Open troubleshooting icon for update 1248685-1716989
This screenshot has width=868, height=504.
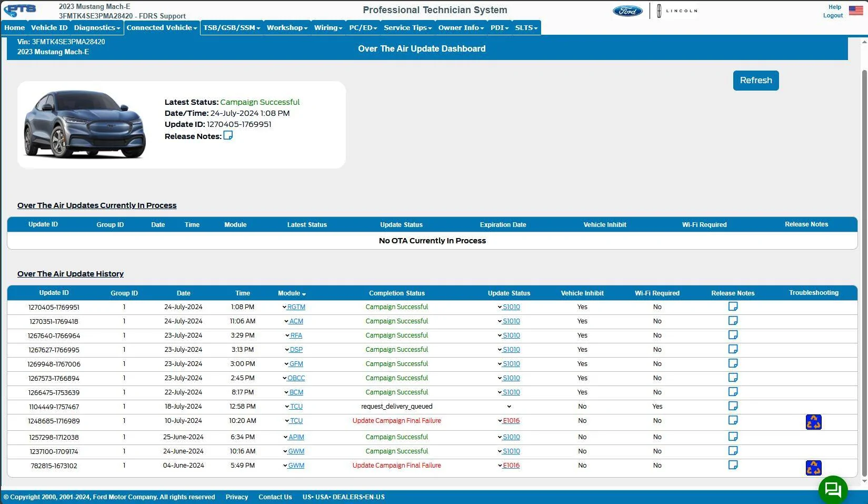coord(813,422)
